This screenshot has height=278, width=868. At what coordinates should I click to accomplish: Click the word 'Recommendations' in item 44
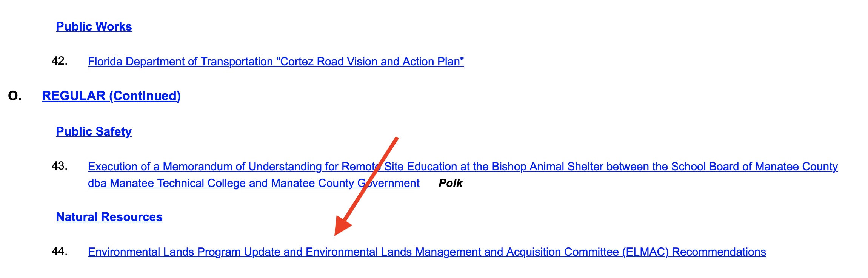[x=719, y=252]
